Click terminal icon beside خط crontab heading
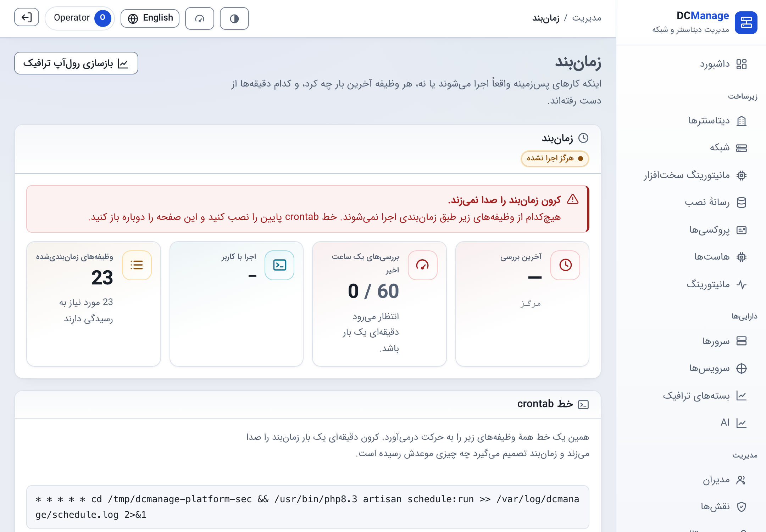The height and width of the screenshot is (532, 766). coord(583,405)
